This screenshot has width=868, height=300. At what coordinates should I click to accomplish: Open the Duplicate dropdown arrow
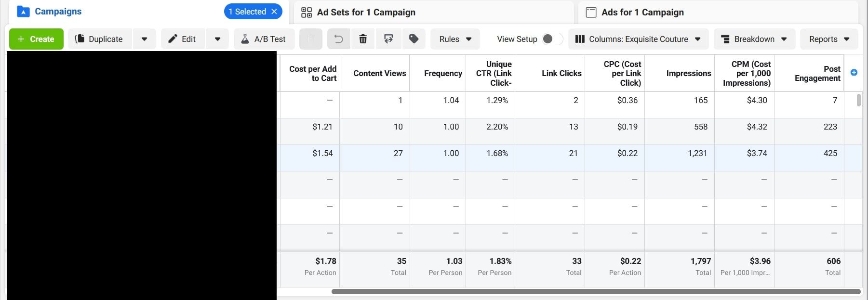pyautogui.click(x=144, y=39)
